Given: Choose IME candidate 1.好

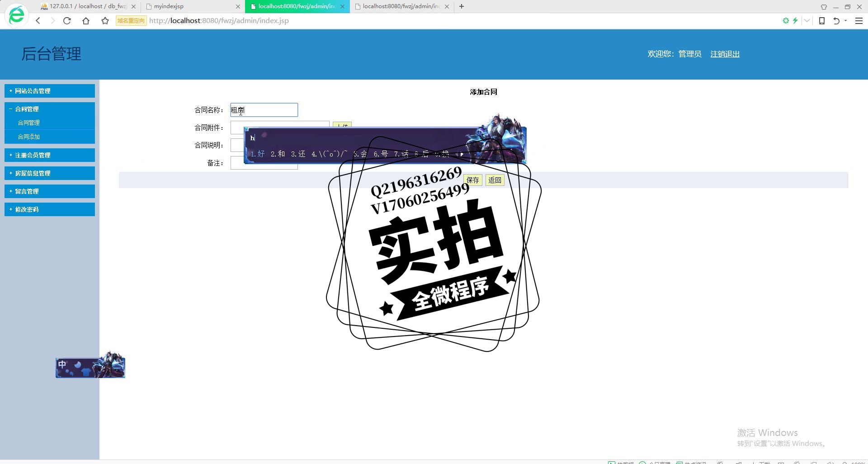Looking at the screenshot, I should [x=258, y=154].
